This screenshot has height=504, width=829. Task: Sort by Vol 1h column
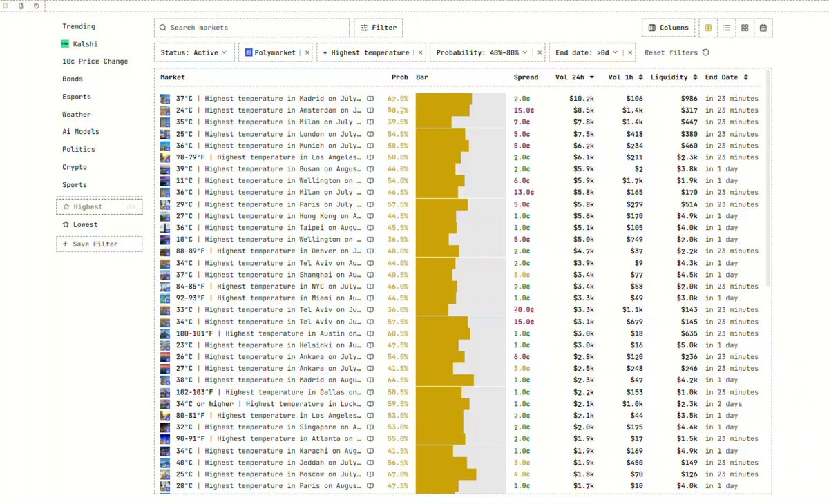pyautogui.click(x=625, y=77)
